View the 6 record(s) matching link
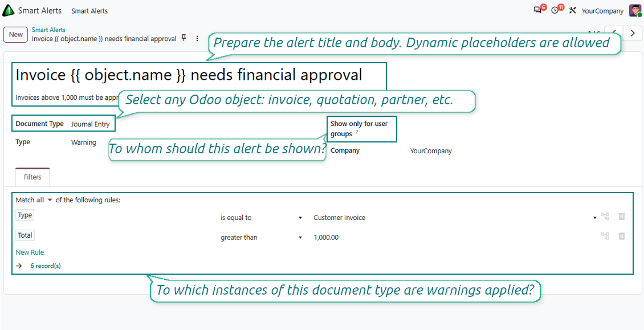 [46, 266]
